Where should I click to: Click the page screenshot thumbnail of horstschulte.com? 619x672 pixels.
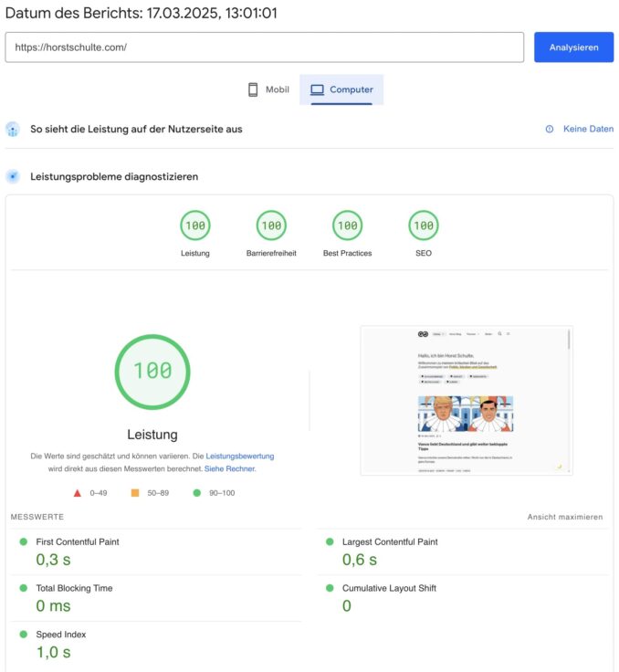pos(467,400)
